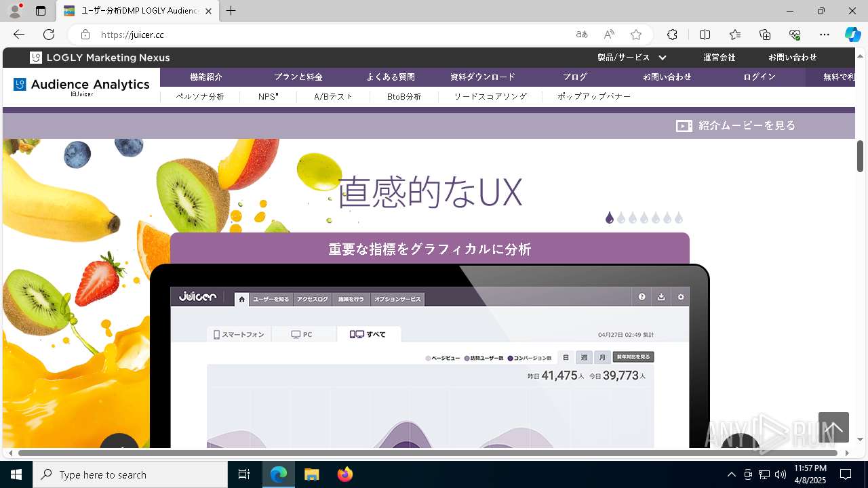Start Read aloud from address bar
The width and height of the screenshot is (868, 488).
609,35
